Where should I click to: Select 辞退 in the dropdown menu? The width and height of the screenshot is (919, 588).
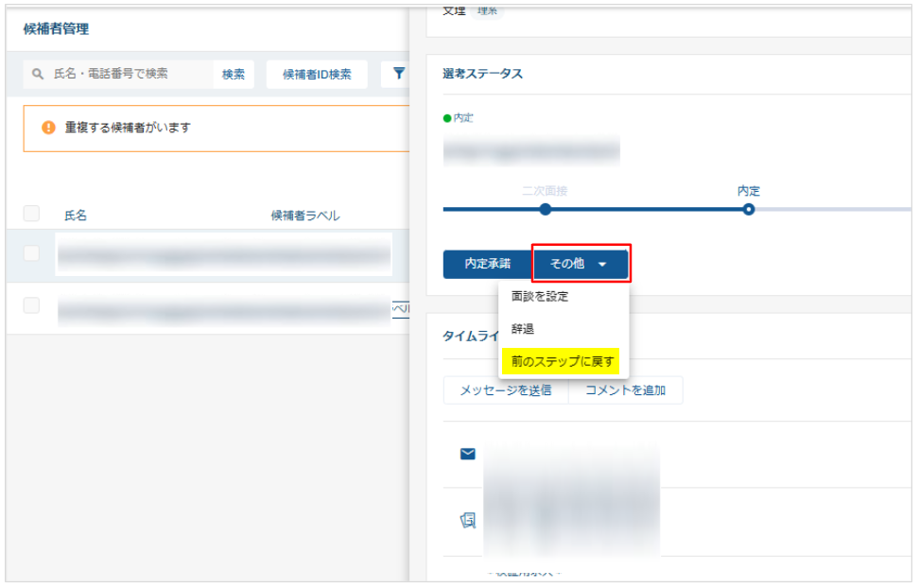[x=523, y=329]
